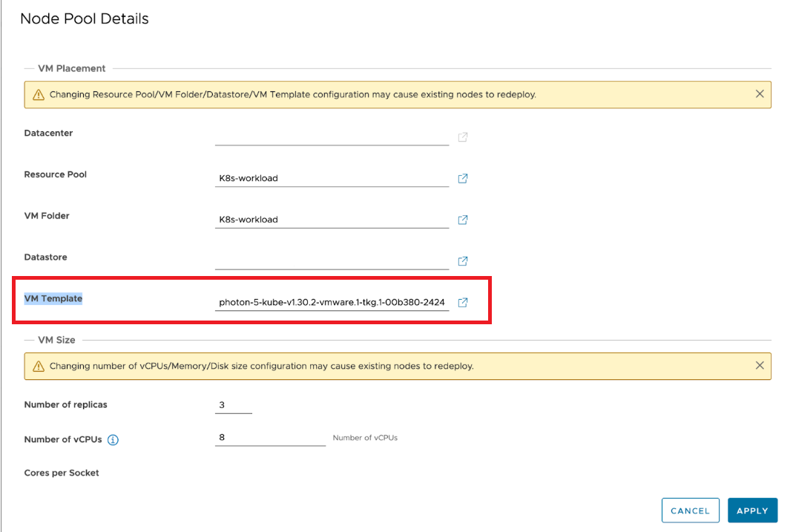Focus the Datacenter input field

[332, 137]
